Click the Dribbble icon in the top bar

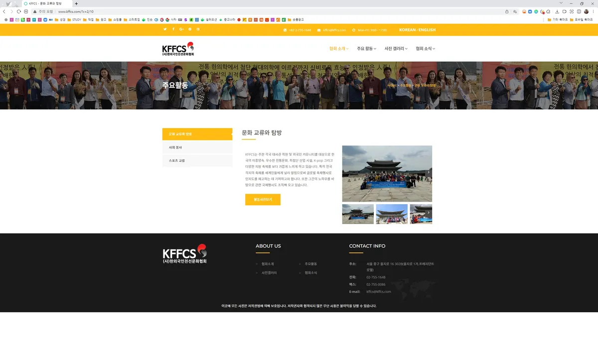coord(198,29)
